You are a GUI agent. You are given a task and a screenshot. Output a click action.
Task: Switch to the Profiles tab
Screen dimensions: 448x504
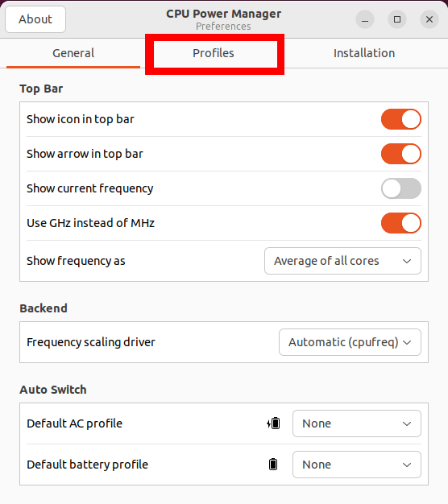coord(214,53)
